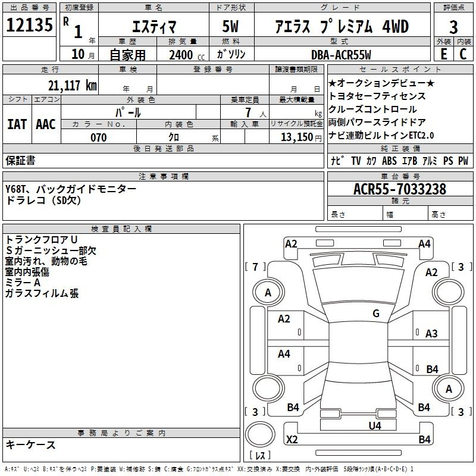Click エアB in genuine equipment row

click(x=409, y=161)
